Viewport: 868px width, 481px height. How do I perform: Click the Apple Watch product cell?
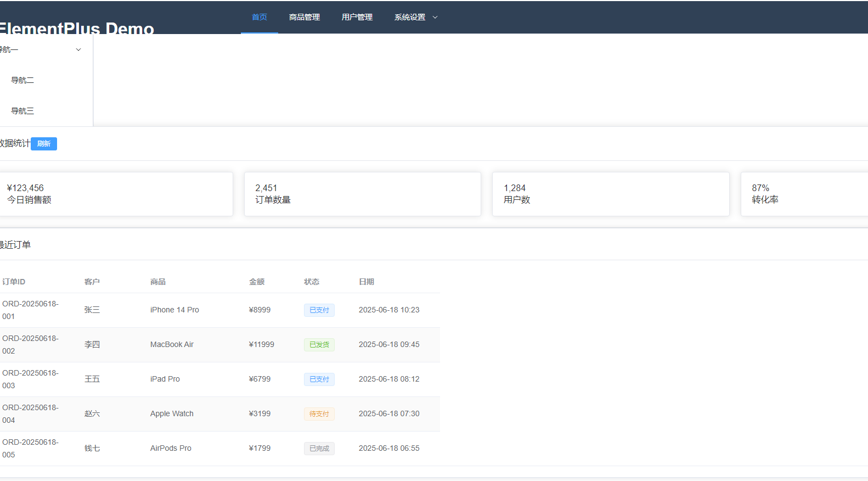[x=172, y=413]
